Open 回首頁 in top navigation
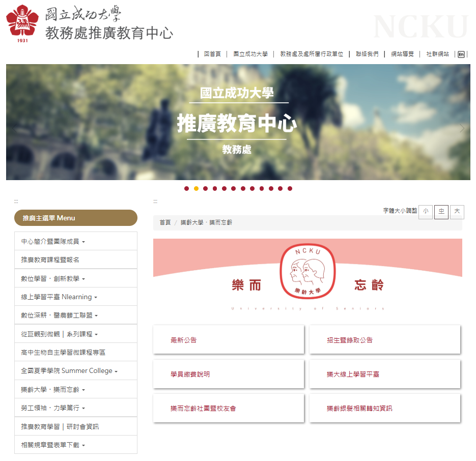The width and height of the screenshot is (476, 461). tap(212, 54)
